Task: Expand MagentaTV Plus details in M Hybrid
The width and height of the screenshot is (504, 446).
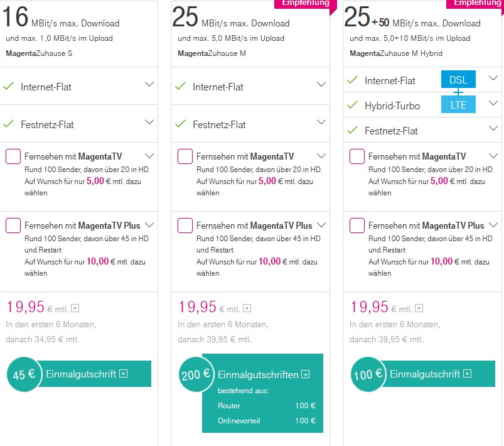Action: tap(493, 225)
